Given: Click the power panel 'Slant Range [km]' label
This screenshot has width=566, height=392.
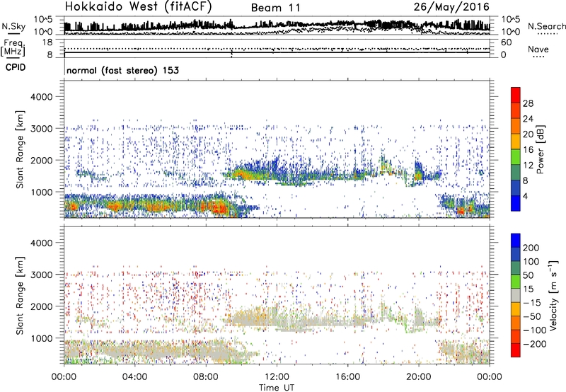Looking at the screenshot, I should (x=20, y=149).
